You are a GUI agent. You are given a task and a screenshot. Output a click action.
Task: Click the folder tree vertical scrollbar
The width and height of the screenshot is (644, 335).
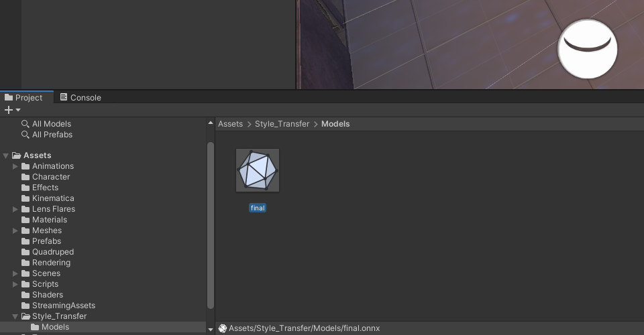point(211,225)
